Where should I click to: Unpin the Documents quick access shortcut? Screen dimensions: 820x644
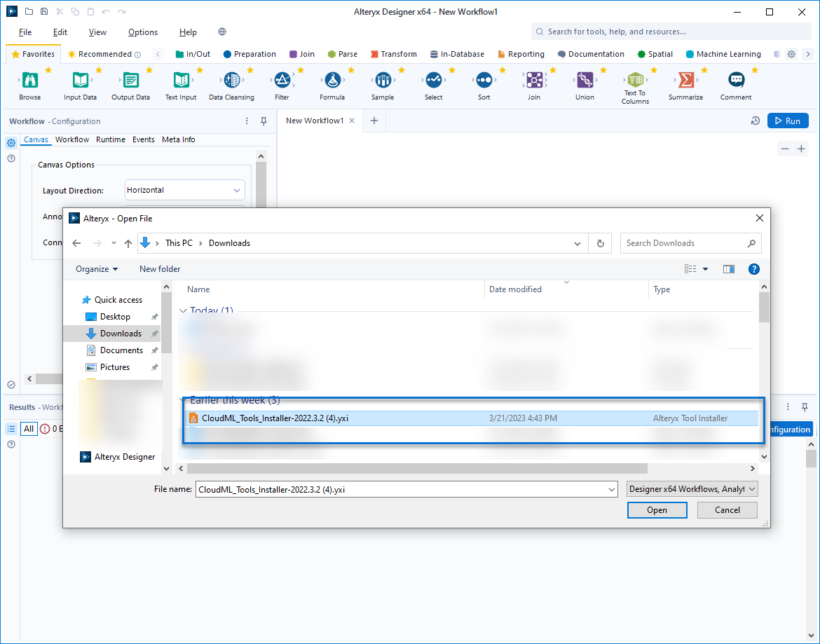click(x=153, y=350)
